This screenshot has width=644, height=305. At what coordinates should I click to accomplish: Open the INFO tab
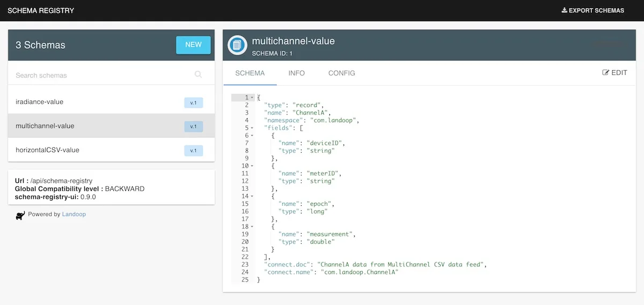point(296,73)
